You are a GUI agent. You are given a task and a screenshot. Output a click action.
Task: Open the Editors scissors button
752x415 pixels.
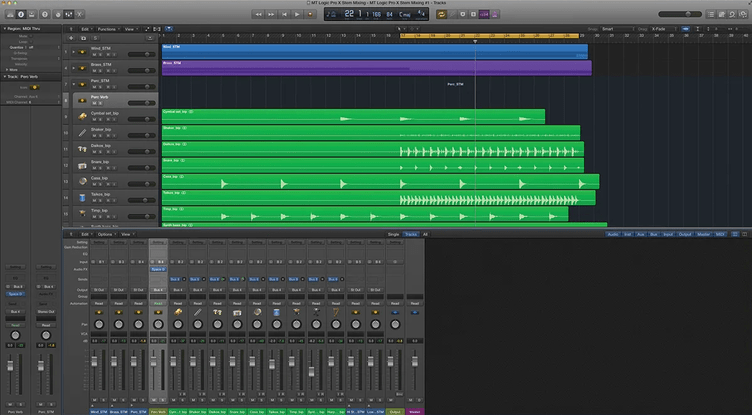(x=80, y=14)
